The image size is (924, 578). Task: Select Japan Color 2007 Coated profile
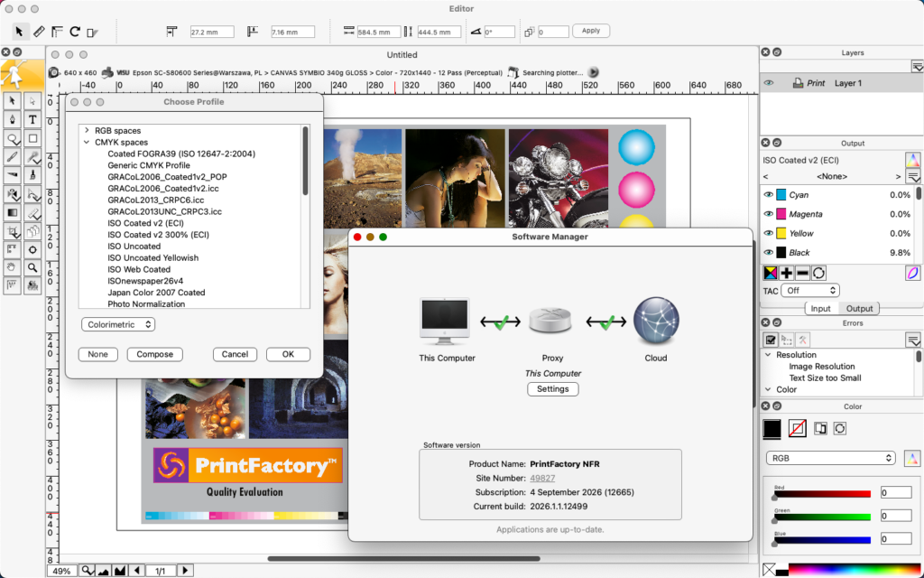tap(156, 293)
